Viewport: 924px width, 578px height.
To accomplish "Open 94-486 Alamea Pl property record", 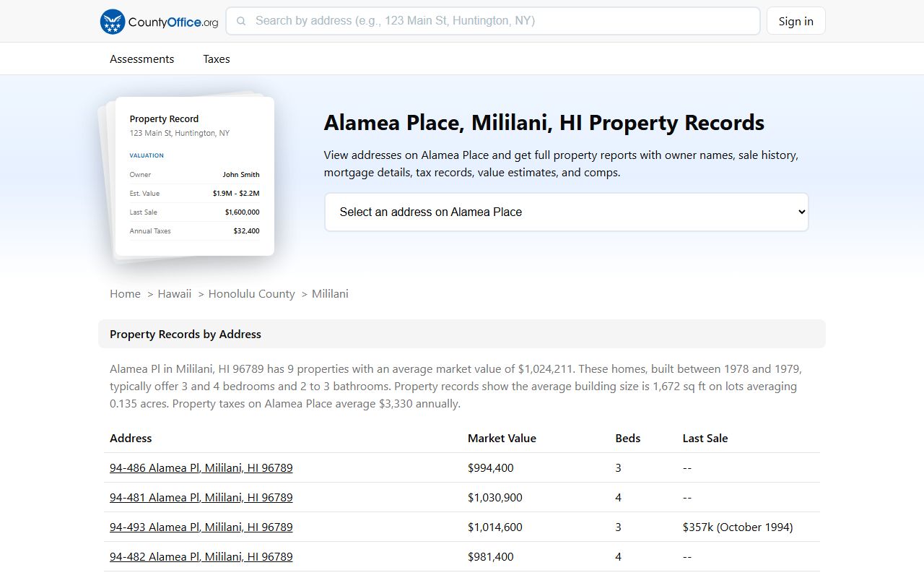I will 201,468.
